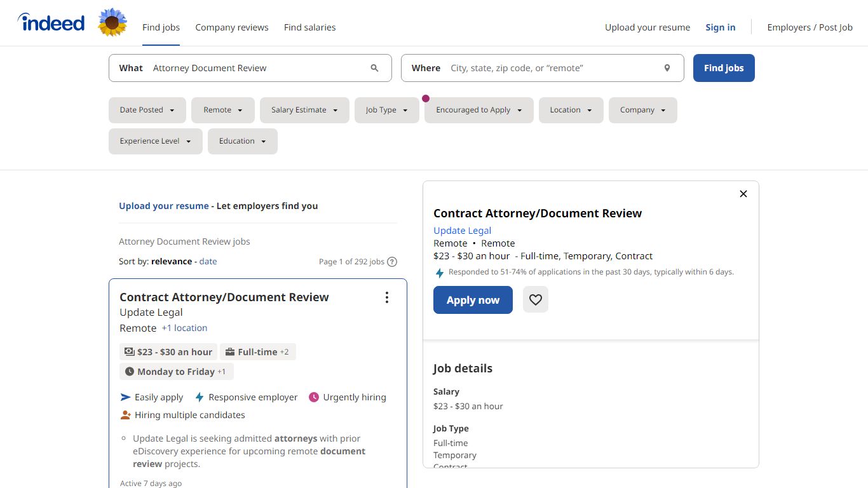
Task: Click the "Attorney Document Review jobs" heading
Action: tap(184, 241)
